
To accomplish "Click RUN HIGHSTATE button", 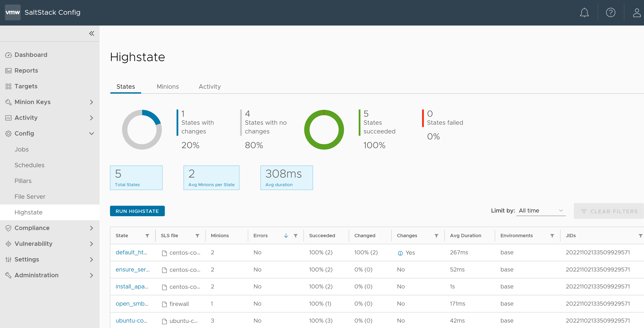I will click(x=137, y=211).
